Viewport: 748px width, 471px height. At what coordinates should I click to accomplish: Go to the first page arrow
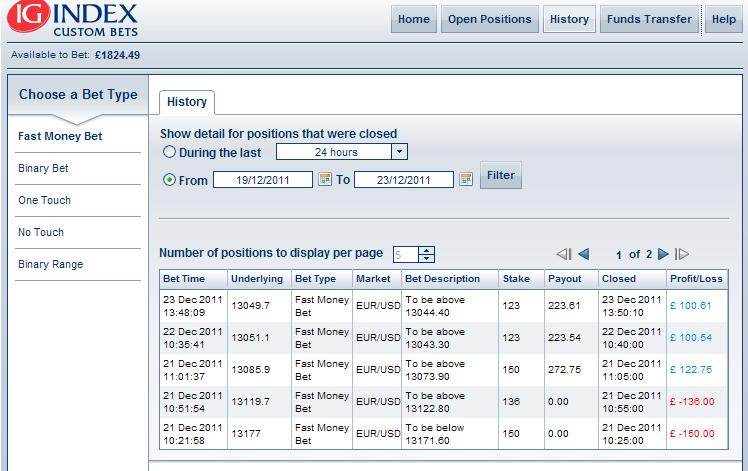pyautogui.click(x=564, y=254)
